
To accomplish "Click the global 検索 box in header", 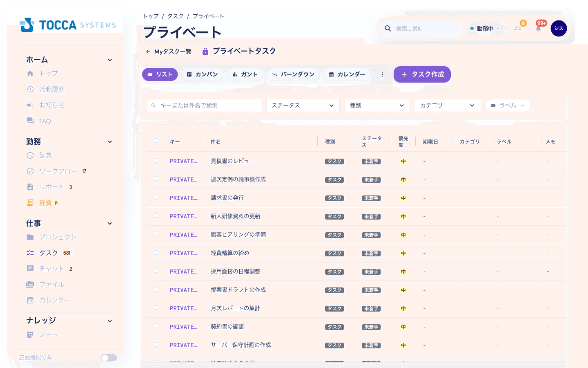I will pos(421,29).
